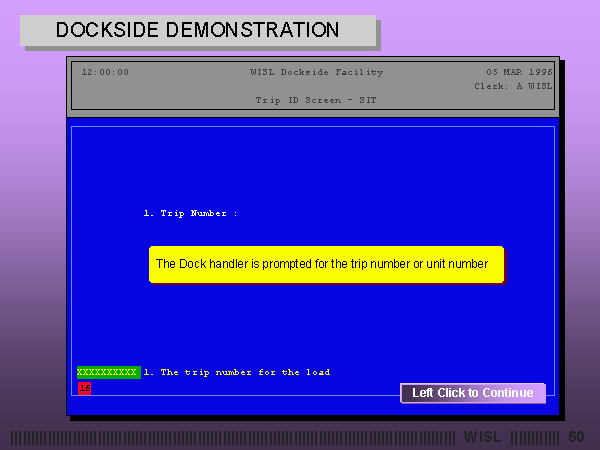
Task: Click the Clerk: A WISL label
Action: coord(513,86)
